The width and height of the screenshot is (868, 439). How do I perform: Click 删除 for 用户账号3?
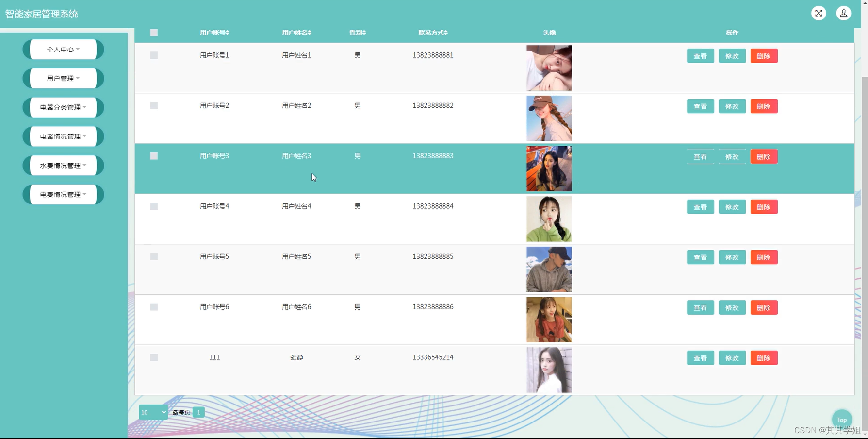click(764, 156)
